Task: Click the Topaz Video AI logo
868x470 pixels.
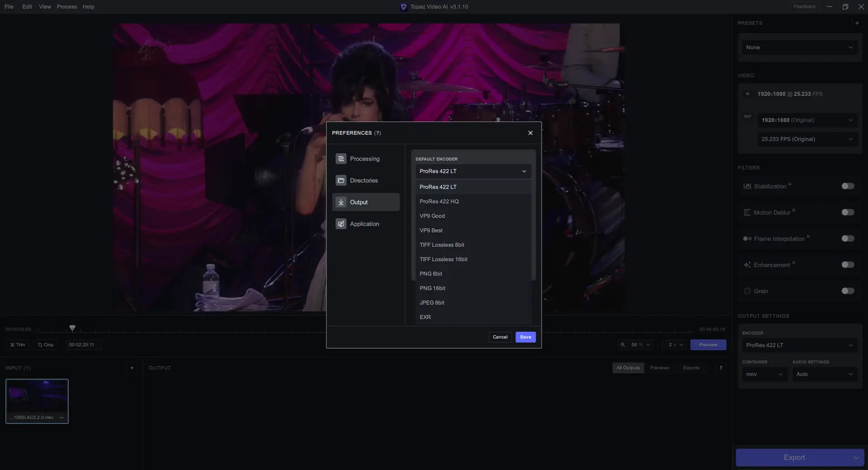Action: point(404,7)
